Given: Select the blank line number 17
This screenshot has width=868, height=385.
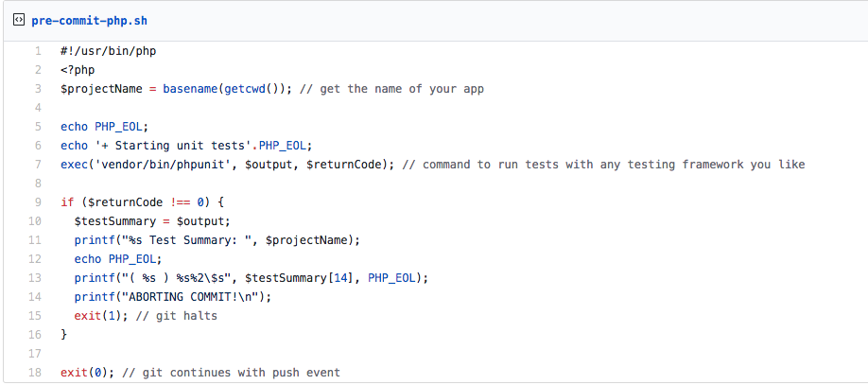Looking at the screenshot, I should pos(35,354).
